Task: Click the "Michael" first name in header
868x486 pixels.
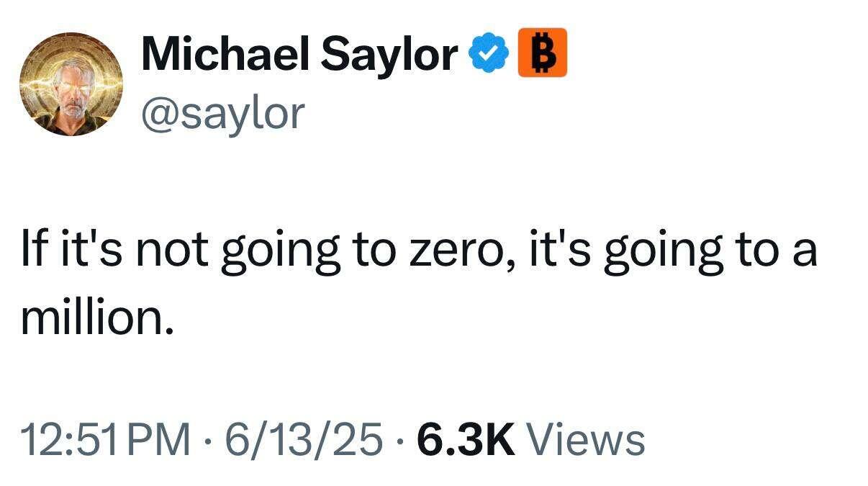Action: (x=224, y=54)
